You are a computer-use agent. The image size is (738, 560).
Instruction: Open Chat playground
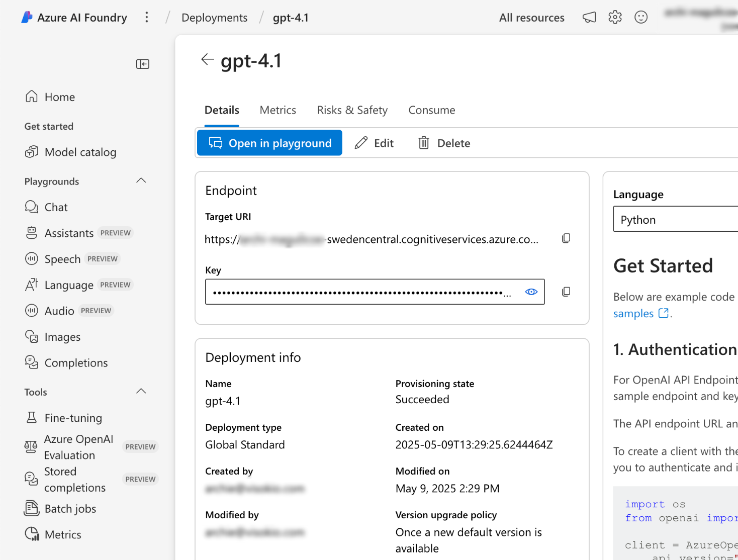(46, 207)
